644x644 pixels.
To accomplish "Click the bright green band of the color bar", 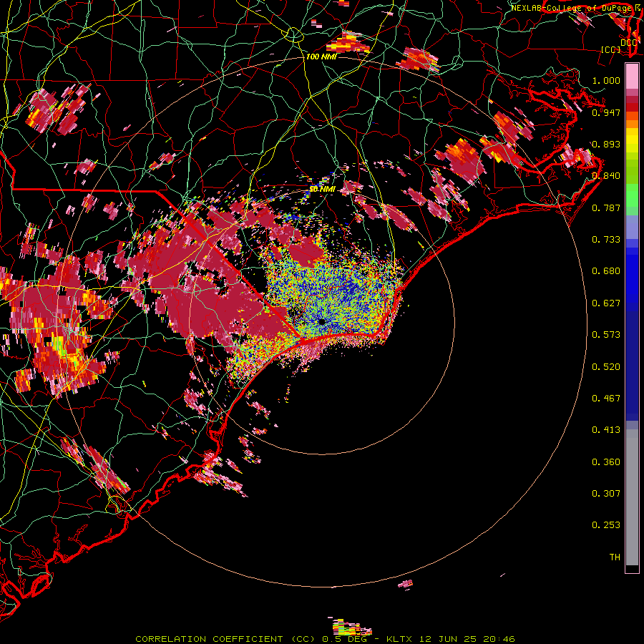I will pos(632,195).
